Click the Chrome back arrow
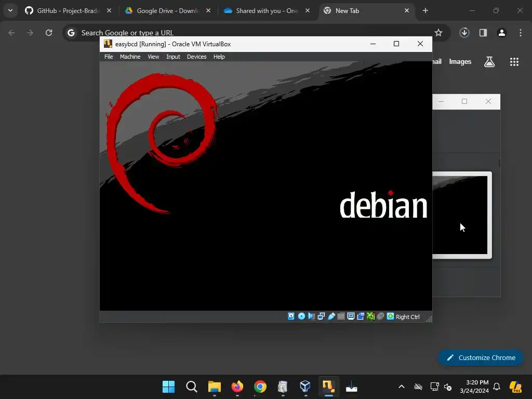This screenshot has height=399, width=532. click(11, 33)
